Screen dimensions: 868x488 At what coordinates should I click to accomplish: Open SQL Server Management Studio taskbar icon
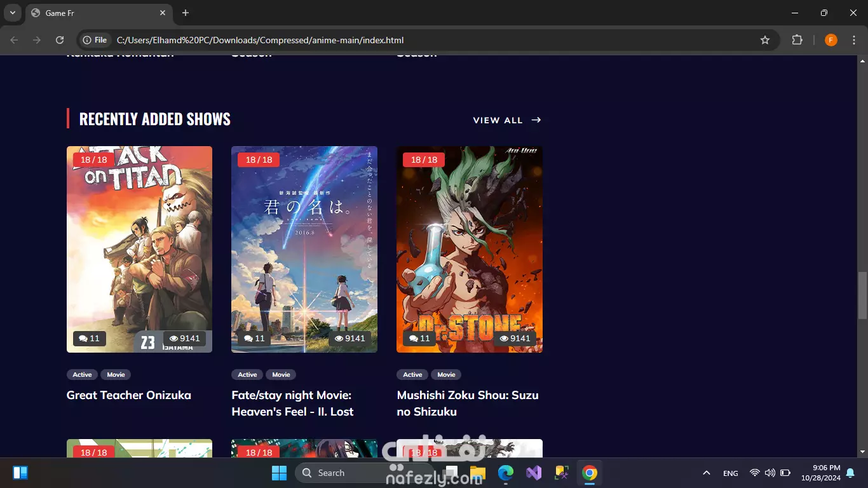point(561,473)
